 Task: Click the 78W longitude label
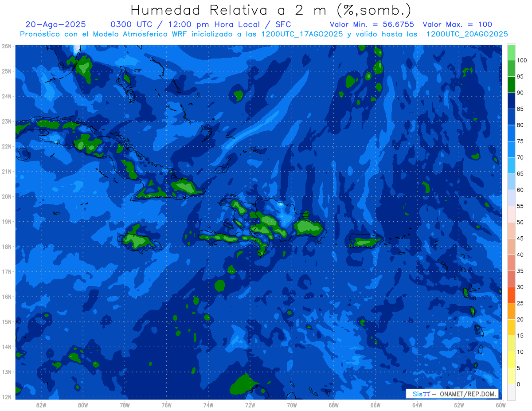[x=125, y=405]
